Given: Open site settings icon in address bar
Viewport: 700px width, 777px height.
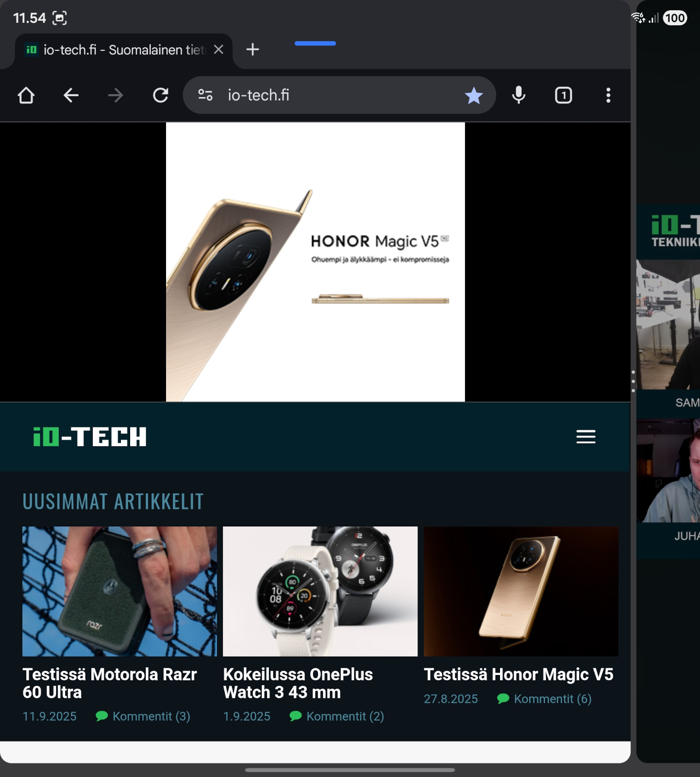Looking at the screenshot, I should pyautogui.click(x=205, y=95).
